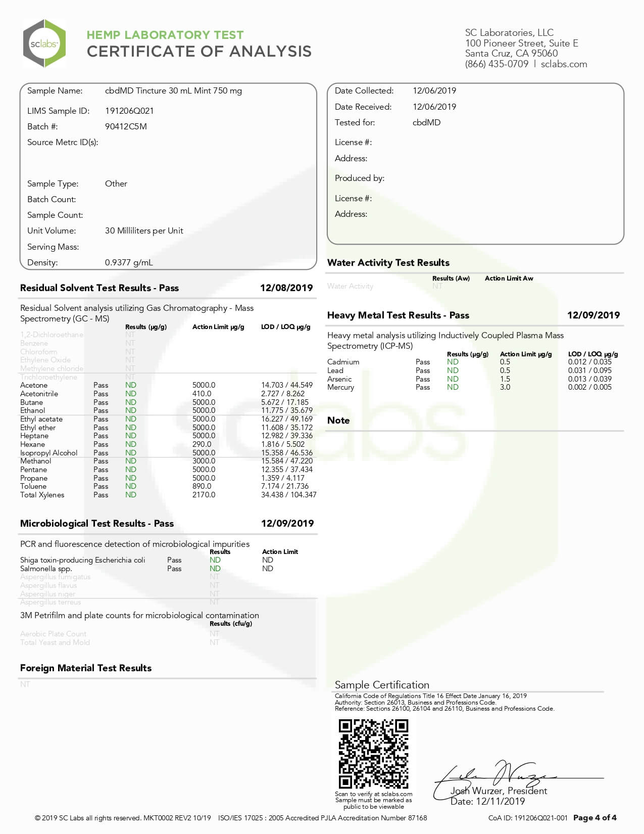Screen dimensions: 644x834
Task: Select the LIMS Sample ID 191206Q021
Action: [129, 111]
